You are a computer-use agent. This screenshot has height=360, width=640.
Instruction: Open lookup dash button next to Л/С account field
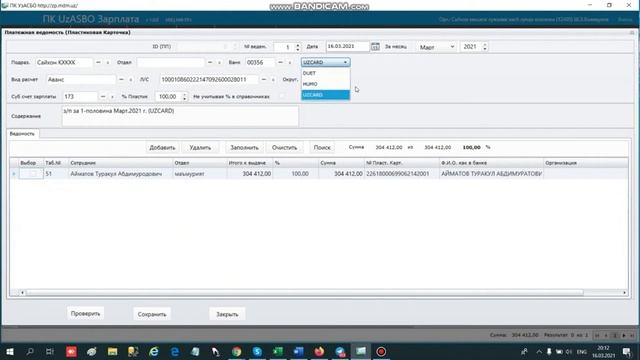[264, 80]
